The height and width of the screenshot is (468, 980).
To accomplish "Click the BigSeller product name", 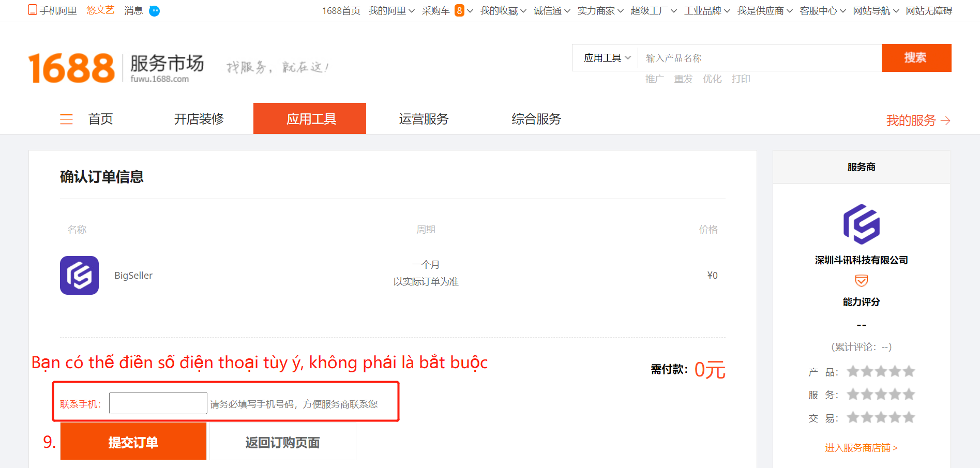I will pos(133,276).
